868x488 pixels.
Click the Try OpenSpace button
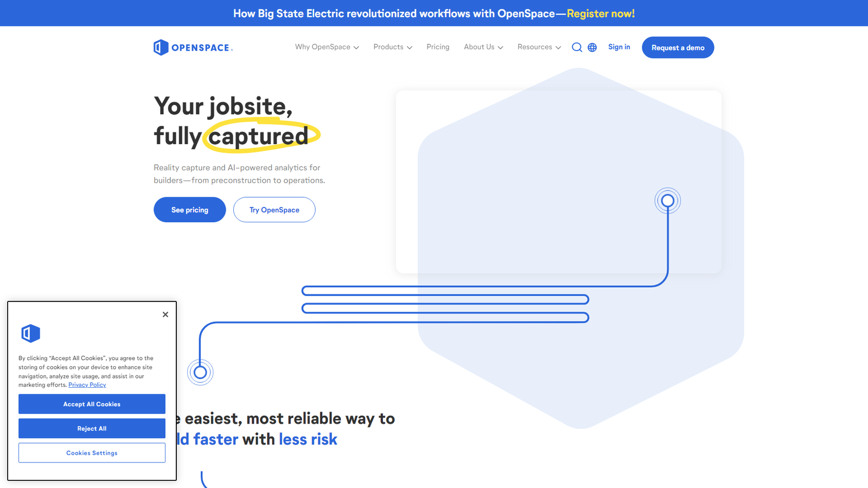coord(275,210)
